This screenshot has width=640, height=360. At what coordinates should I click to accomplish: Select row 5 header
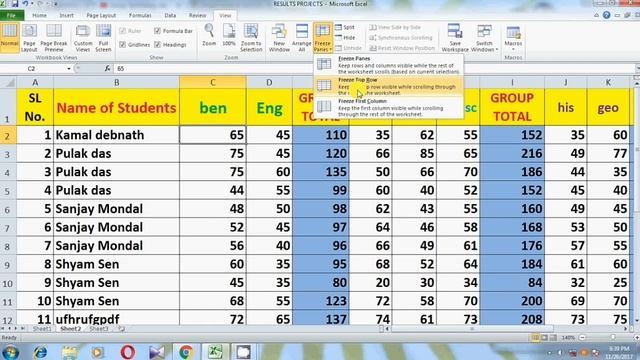8,191
